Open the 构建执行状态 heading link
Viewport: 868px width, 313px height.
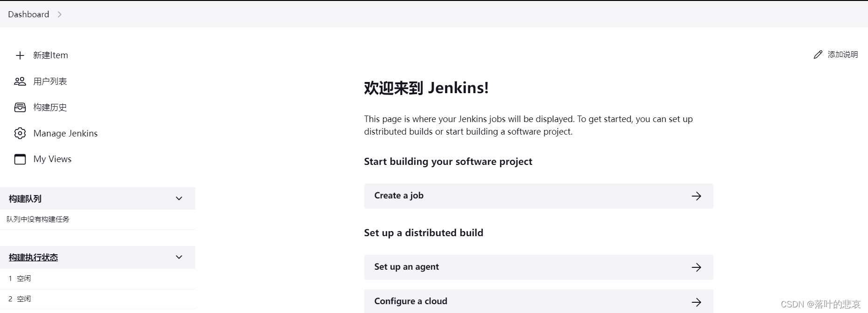(x=33, y=258)
